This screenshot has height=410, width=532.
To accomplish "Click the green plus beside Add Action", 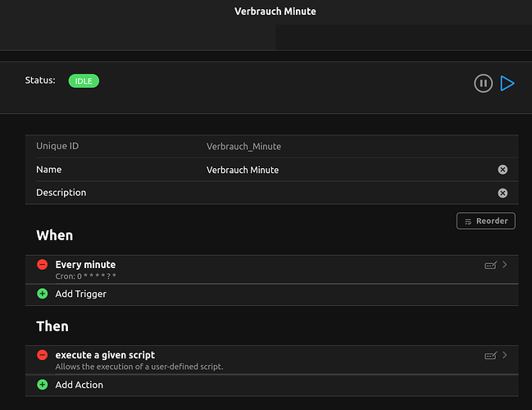I will point(42,385).
